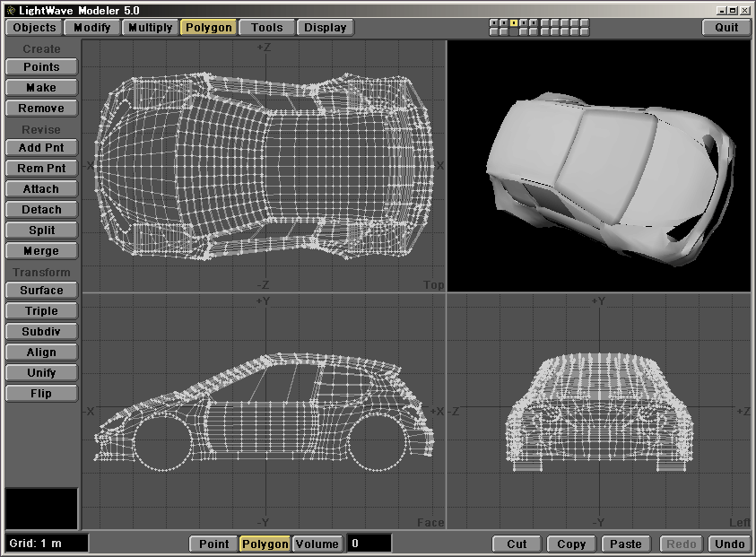Click the Triple tool button

[x=41, y=311]
